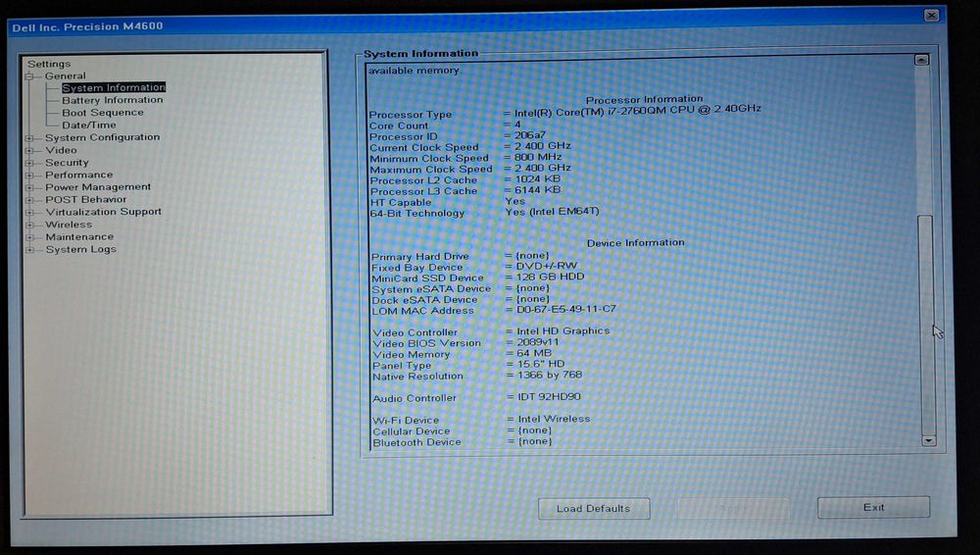Select System Information in the tree

pos(114,87)
